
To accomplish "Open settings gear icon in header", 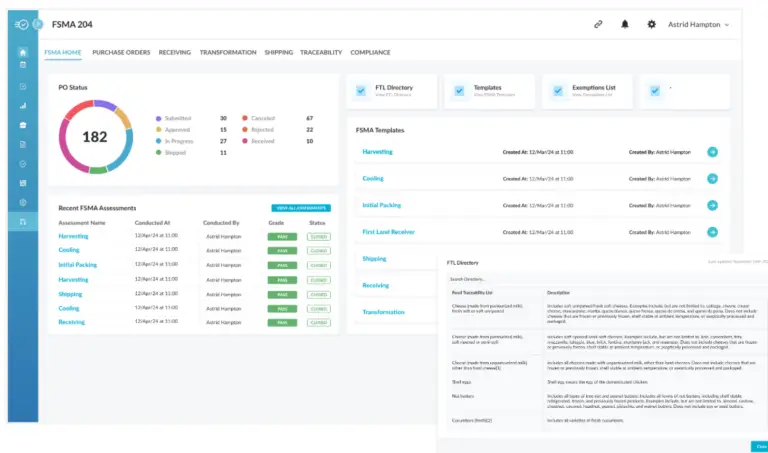I will (652, 24).
